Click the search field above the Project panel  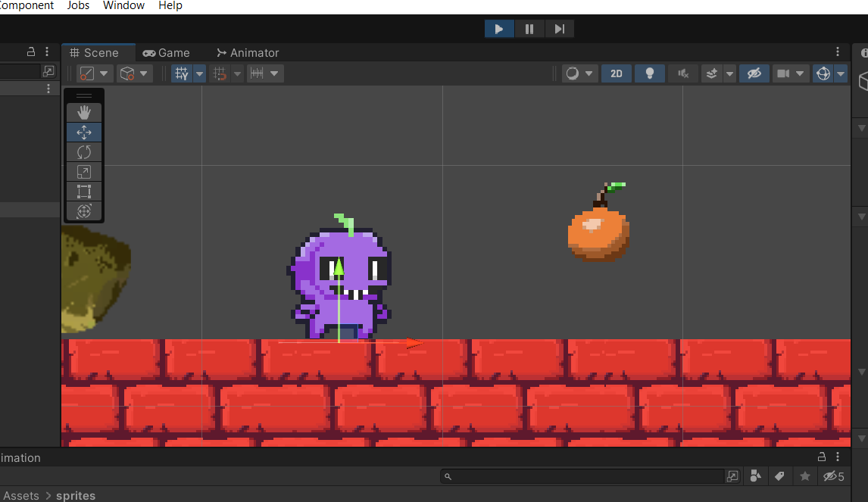583,475
